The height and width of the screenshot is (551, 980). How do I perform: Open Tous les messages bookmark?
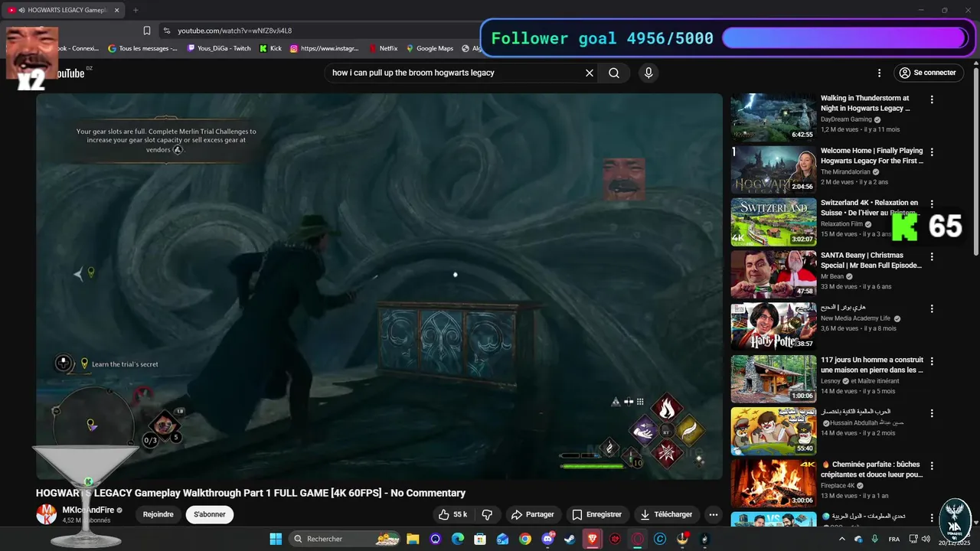coord(143,48)
